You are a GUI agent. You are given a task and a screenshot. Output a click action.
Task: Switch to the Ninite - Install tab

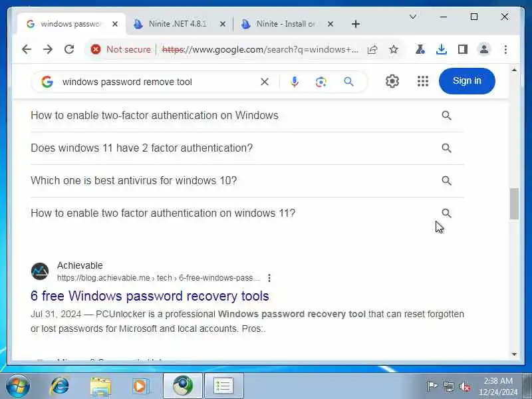click(x=287, y=24)
